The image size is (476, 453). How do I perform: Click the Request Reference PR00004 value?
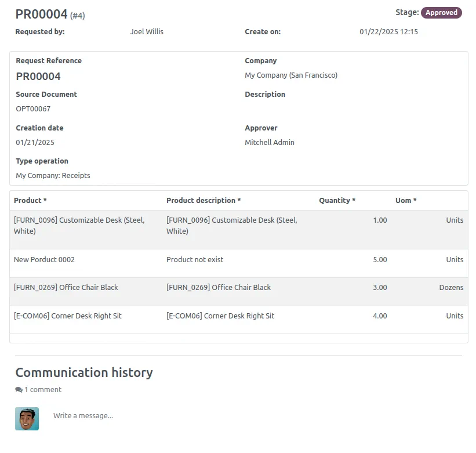pyautogui.click(x=38, y=76)
